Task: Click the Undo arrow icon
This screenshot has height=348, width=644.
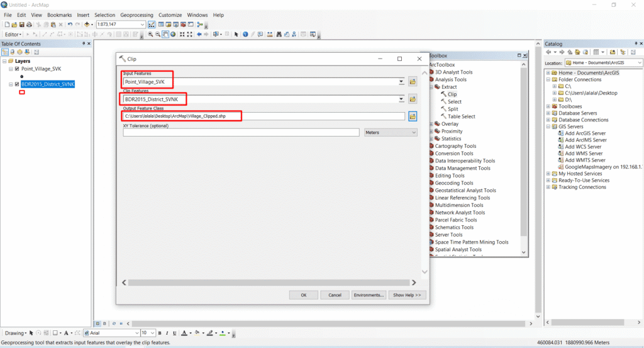Action: pyautogui.click(x=70, y=25)
